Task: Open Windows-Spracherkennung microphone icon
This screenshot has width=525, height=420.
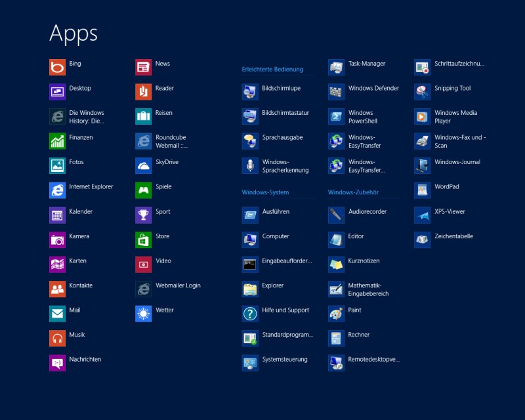Action: pos(250,166)
